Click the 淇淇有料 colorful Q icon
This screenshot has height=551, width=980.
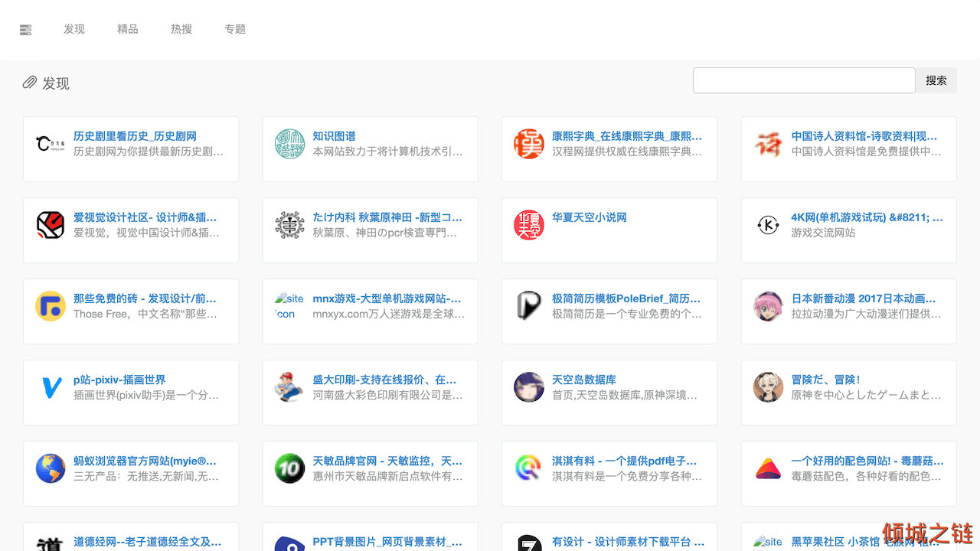point(529,468)
